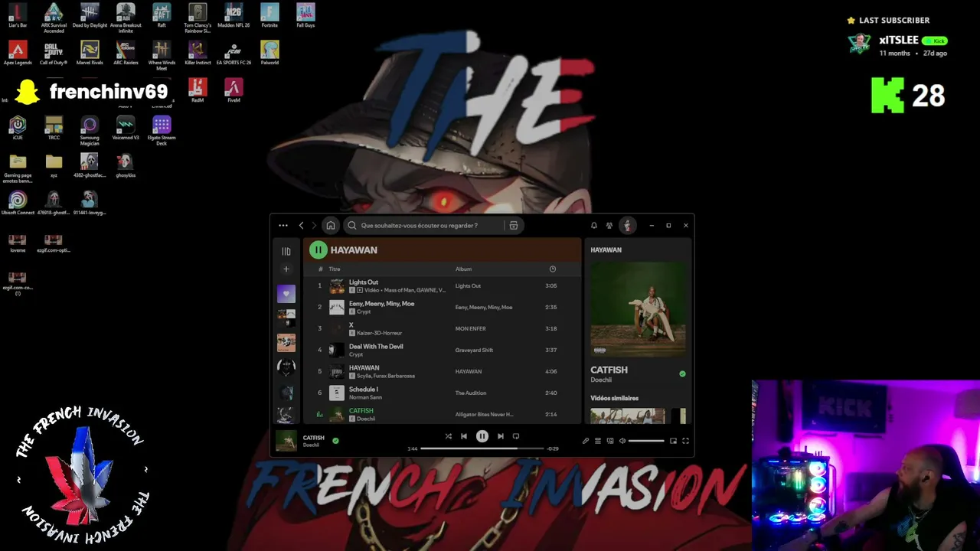980x551 pixels.
Task: Launch Fortnite from the desktop
Action: (269, 16)
